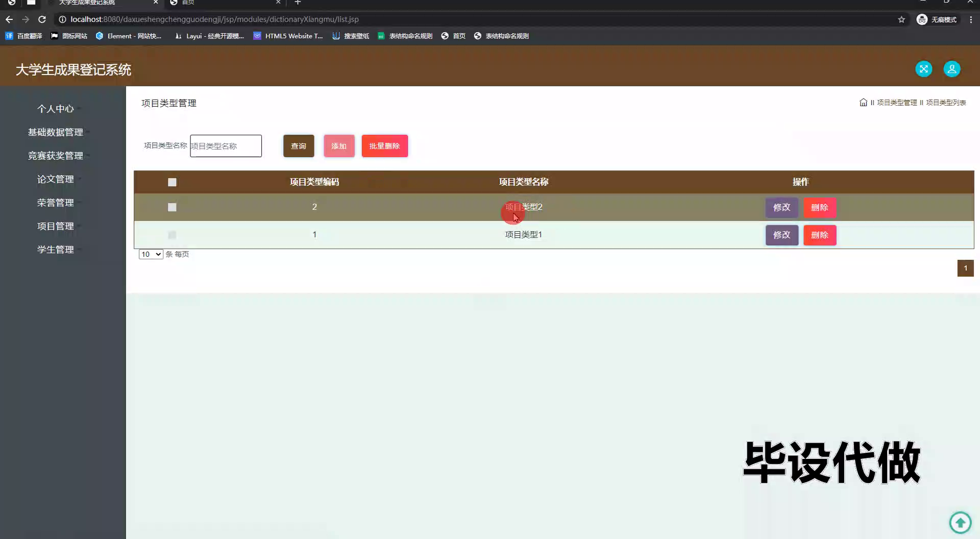Click 删除 for row 项目类型2

click(x=820, y=207)
